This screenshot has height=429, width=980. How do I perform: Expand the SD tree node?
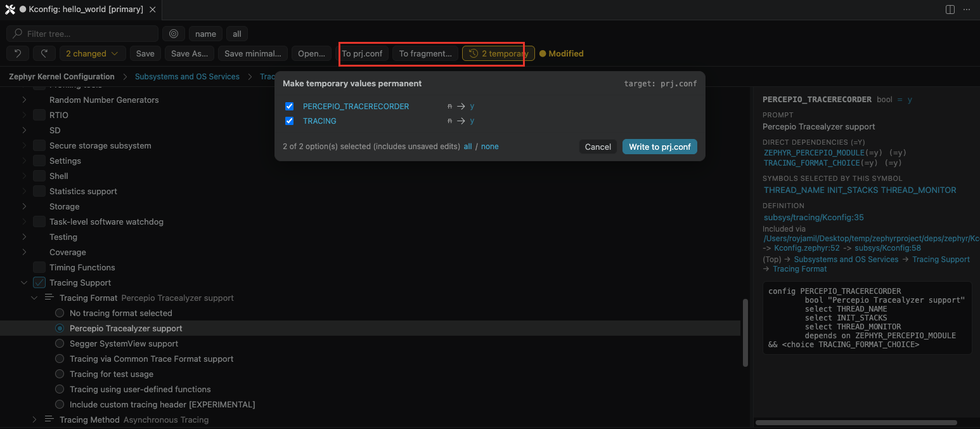click(x=24, y=130)
